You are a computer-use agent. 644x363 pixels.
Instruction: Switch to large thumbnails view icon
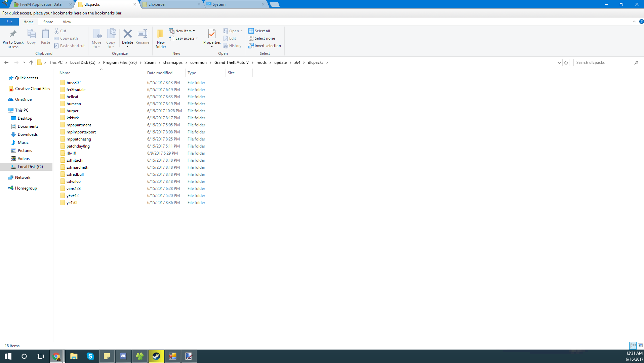(640, 346)
